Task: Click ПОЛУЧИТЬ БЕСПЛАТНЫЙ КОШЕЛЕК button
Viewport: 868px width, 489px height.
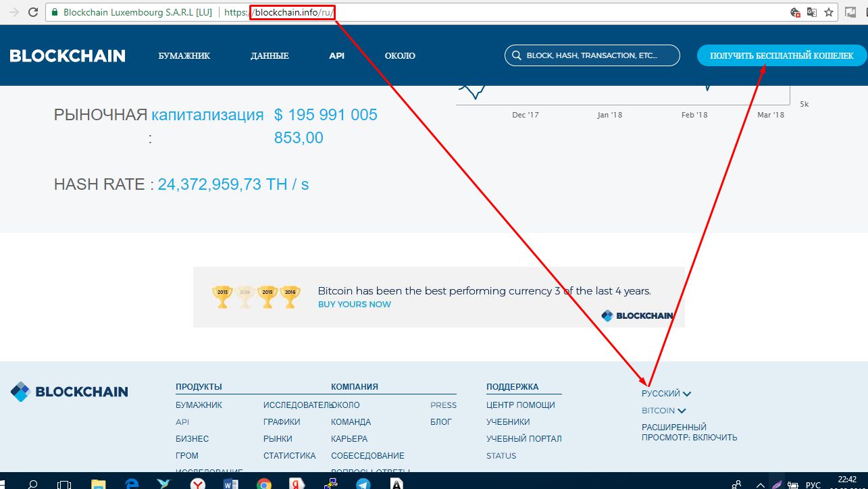Action: [782, 56]
